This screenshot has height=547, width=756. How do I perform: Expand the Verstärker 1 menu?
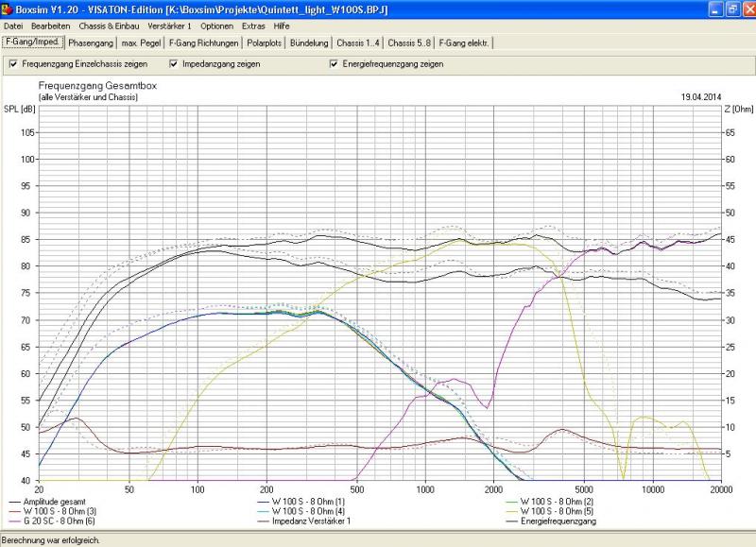coord(169,26)
